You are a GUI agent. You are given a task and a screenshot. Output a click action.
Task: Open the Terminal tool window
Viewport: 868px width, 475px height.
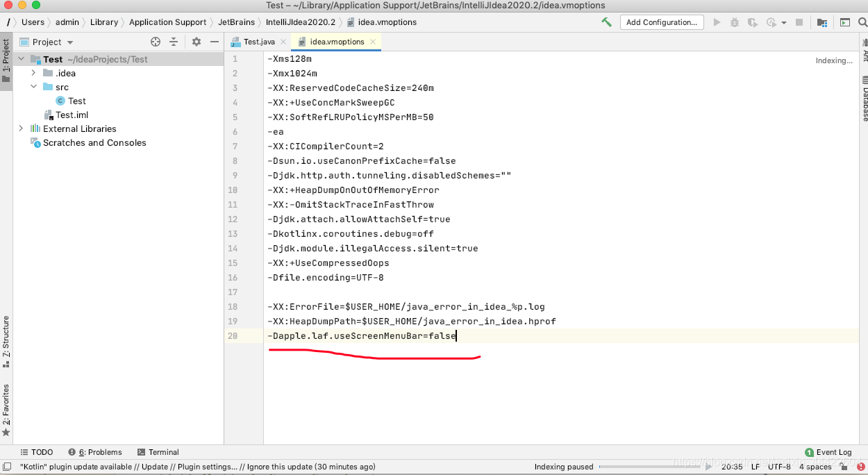pyautogui.click(x=158, y=452)
